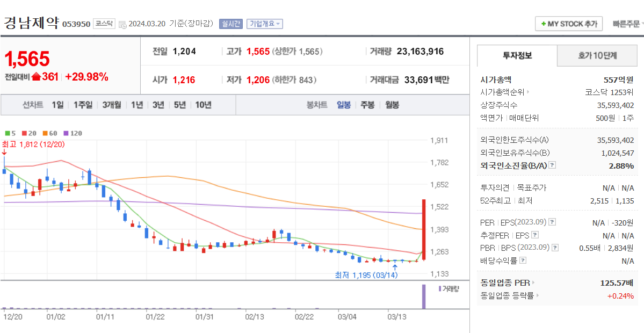
Task: Click the green 5-day moving average swatch
Action: click(x=8, y=133)
